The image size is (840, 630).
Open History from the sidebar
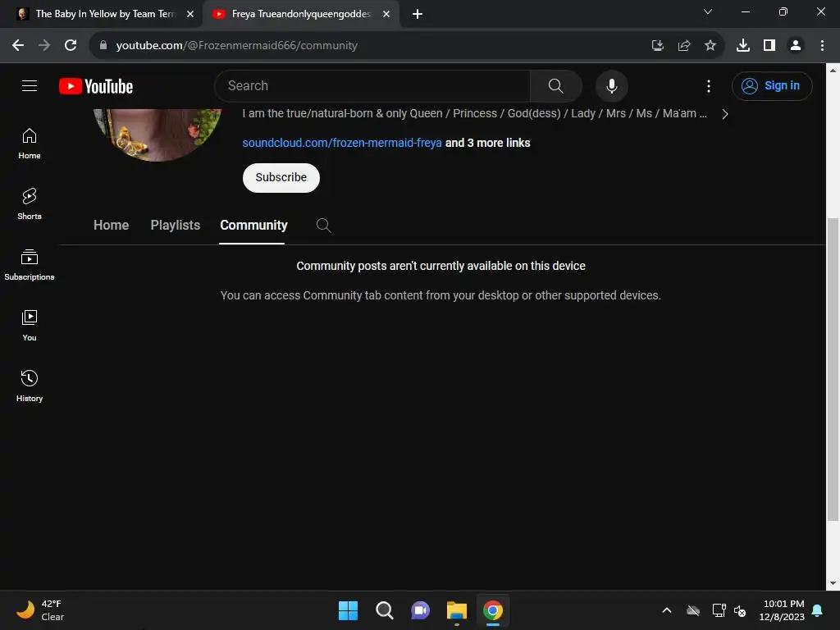pos(30,386)
